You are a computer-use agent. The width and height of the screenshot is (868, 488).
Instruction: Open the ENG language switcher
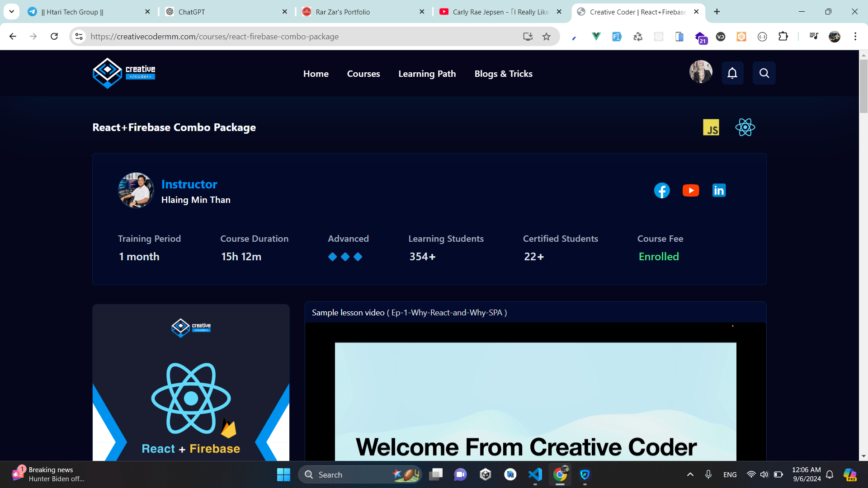[x=730, y=474]
